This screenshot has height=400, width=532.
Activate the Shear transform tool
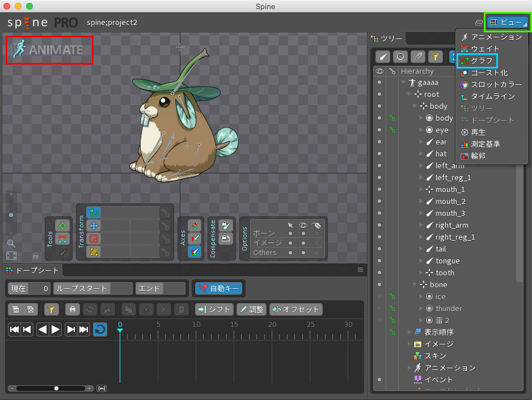point(94,252)
